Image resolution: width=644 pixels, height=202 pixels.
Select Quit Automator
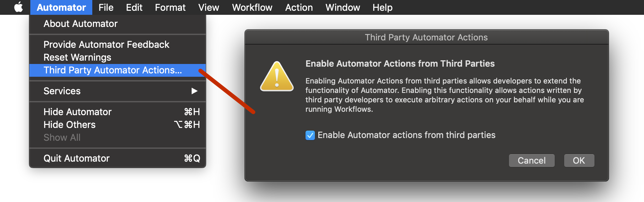coord(76,158)
